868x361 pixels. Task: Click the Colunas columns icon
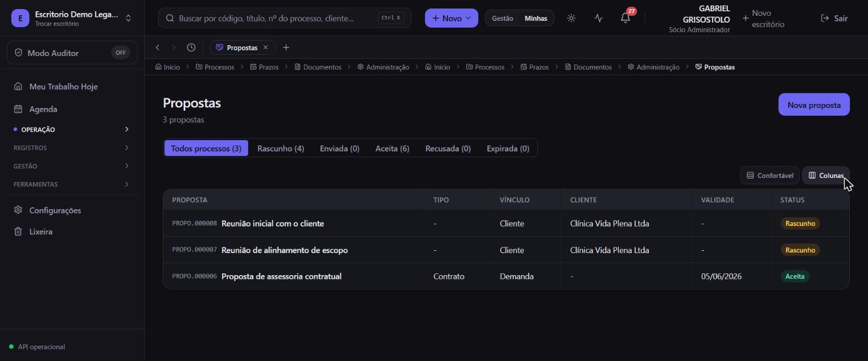coord(812,175)
